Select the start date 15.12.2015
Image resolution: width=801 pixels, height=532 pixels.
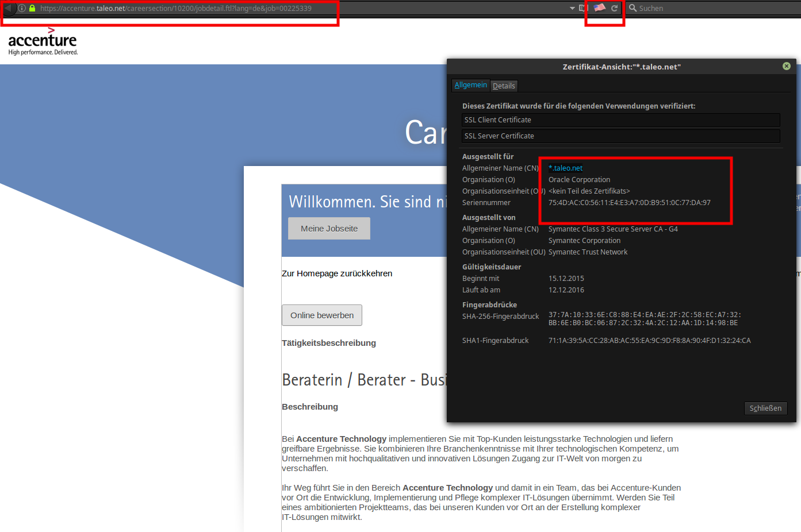point(566,279)
